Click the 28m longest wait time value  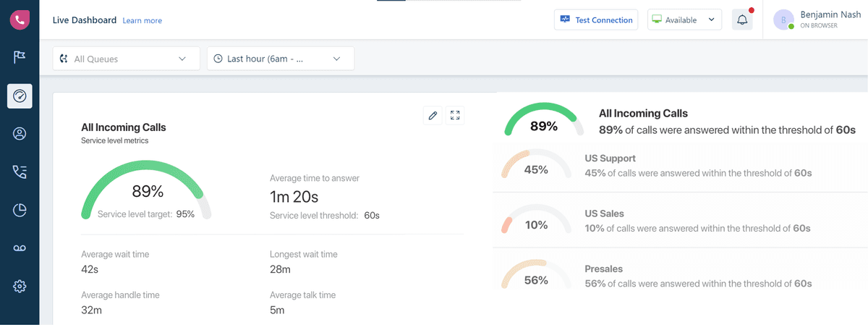coord(280,269)
